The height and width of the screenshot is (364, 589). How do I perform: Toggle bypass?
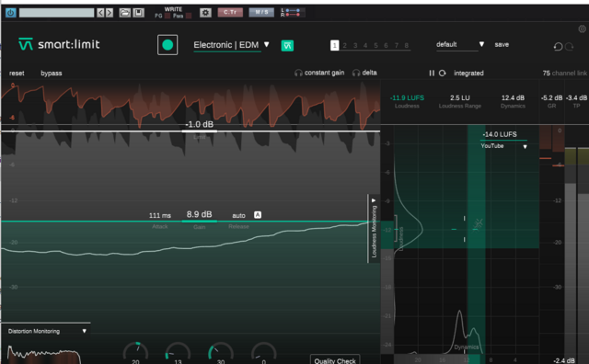click(52, 74)
